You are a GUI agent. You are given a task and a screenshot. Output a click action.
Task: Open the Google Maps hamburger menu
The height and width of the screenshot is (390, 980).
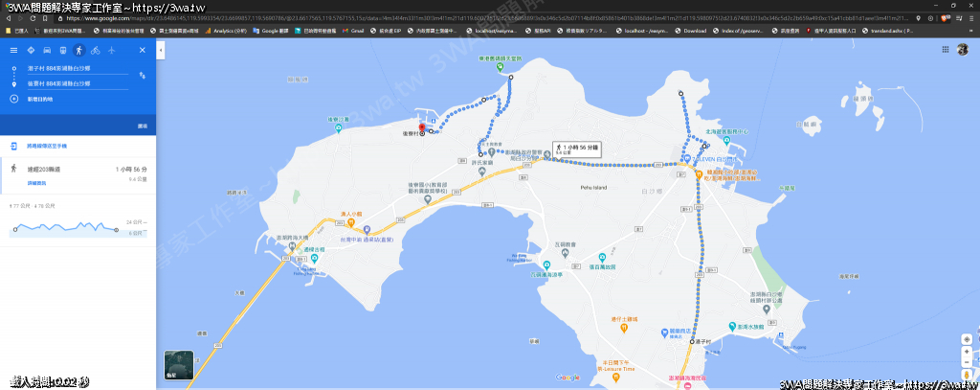coord(14,49)
